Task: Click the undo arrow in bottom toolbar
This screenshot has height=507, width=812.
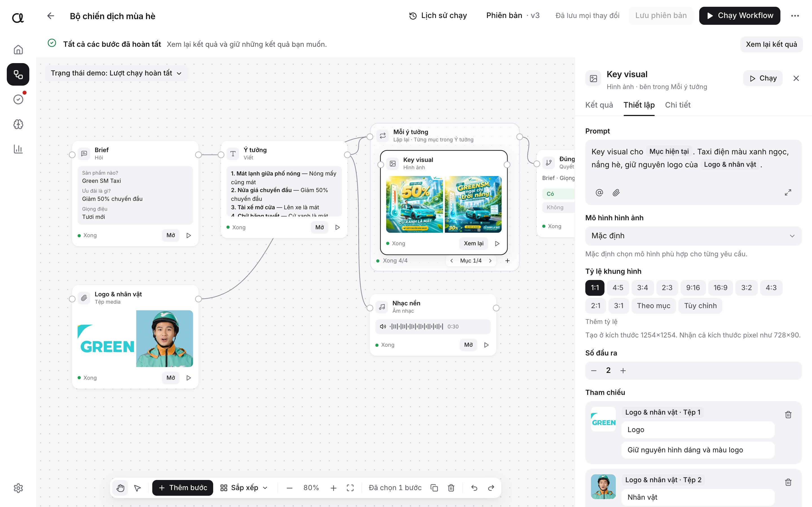Action: click(x=474, y=488)
